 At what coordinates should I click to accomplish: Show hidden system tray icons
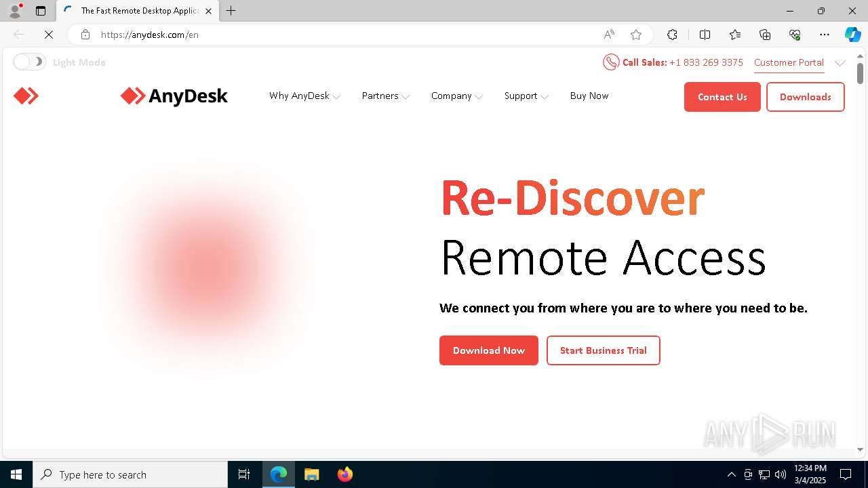point(731,474)
